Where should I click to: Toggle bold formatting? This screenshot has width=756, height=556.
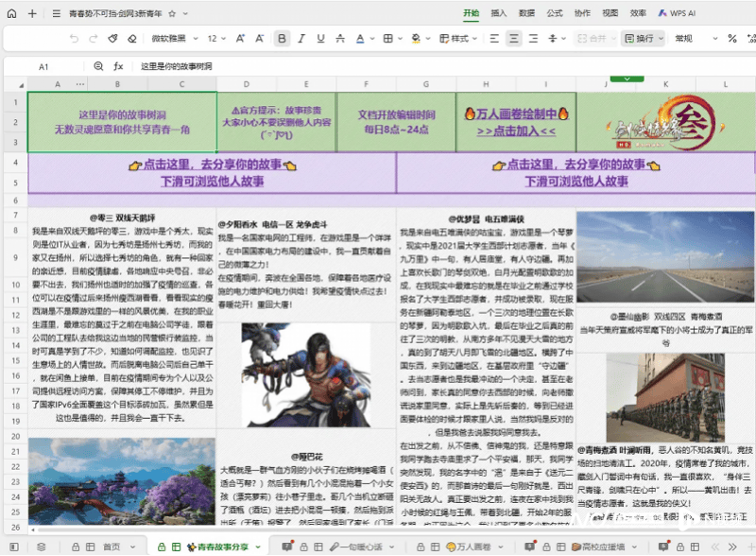click(281, 39)
